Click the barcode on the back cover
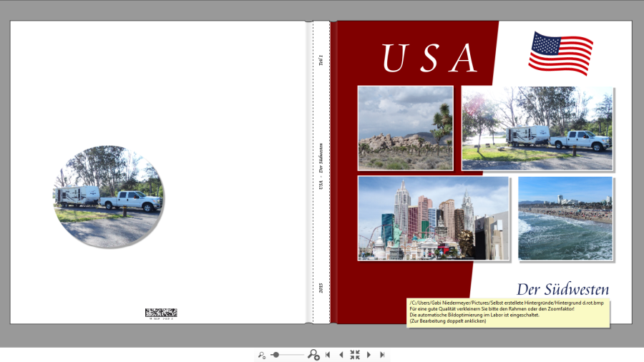 click(x=160, y=313)
